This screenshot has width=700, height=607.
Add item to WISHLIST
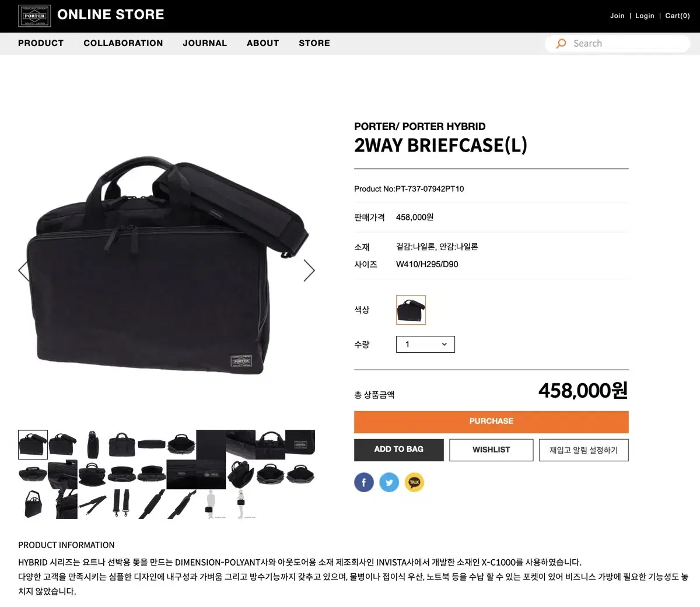(491, 450)
